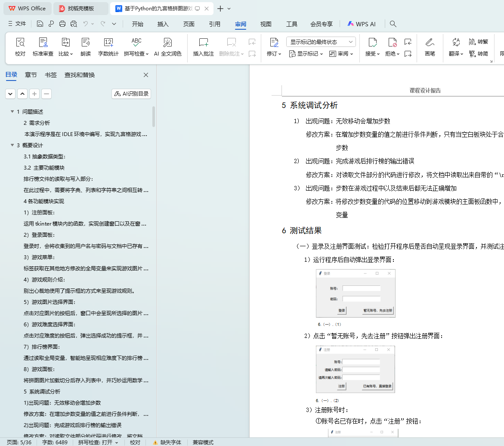Switch to the 视图 ribbon tab
The width and height of the screenshot is (504, 446).
(x=266, y=24)
